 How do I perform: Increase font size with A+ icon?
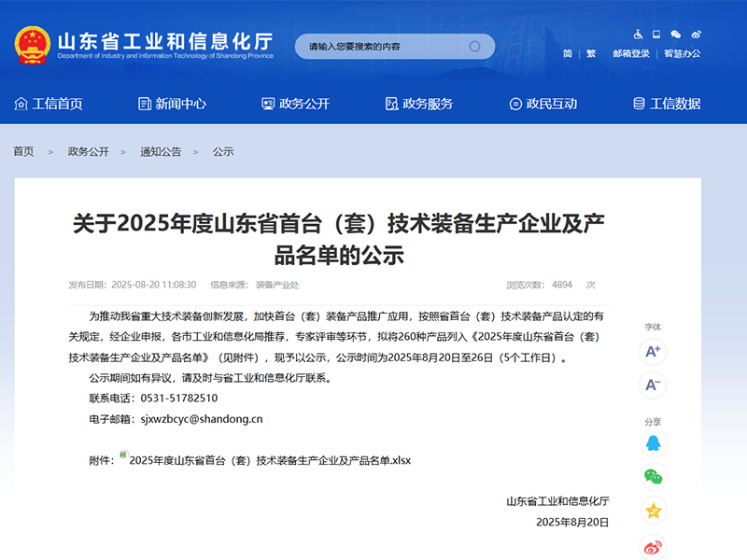(x=653, y=349)
